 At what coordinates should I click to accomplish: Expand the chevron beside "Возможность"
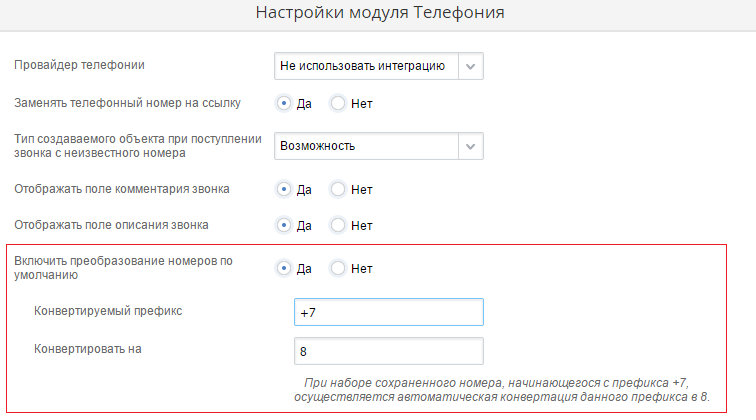(x=471, y=146)
